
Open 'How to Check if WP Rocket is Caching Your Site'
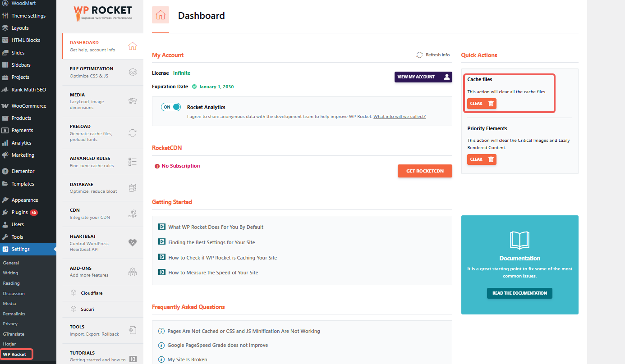click(x=223, y=258)
